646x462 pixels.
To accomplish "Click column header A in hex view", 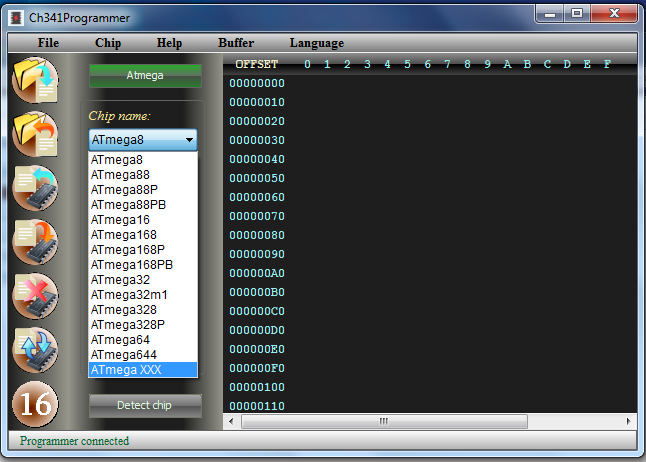I will point(507,64).
